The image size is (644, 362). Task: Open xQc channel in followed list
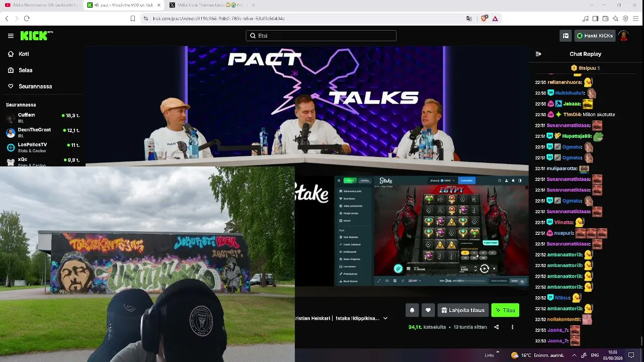(x=42, y=161)
